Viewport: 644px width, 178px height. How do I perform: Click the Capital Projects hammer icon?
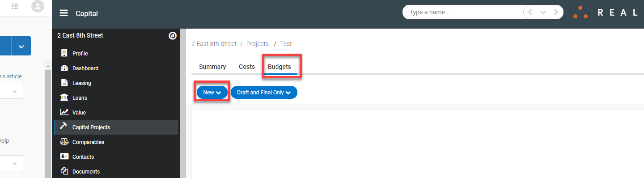[64, 127]
